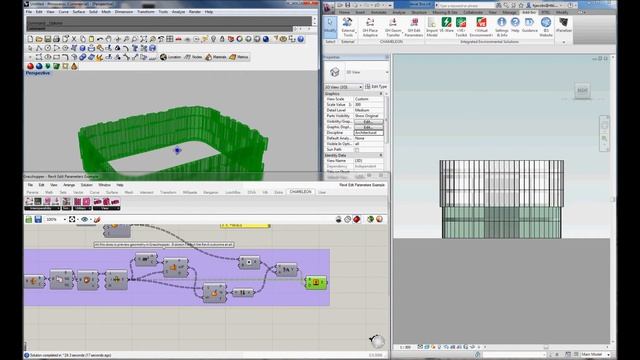The width and height of the screenshot is (640, 360).
Task: Open Solution menu in Grasshopper
Action: [87, 185]
